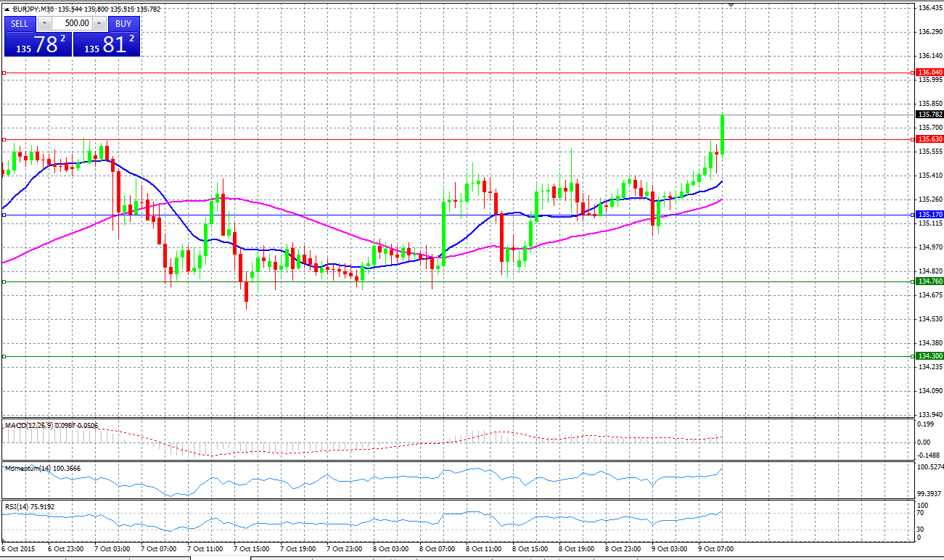Click the SELL button
Image resolution: width=944 pixels, height=560 pixels.
pos(20,23)
